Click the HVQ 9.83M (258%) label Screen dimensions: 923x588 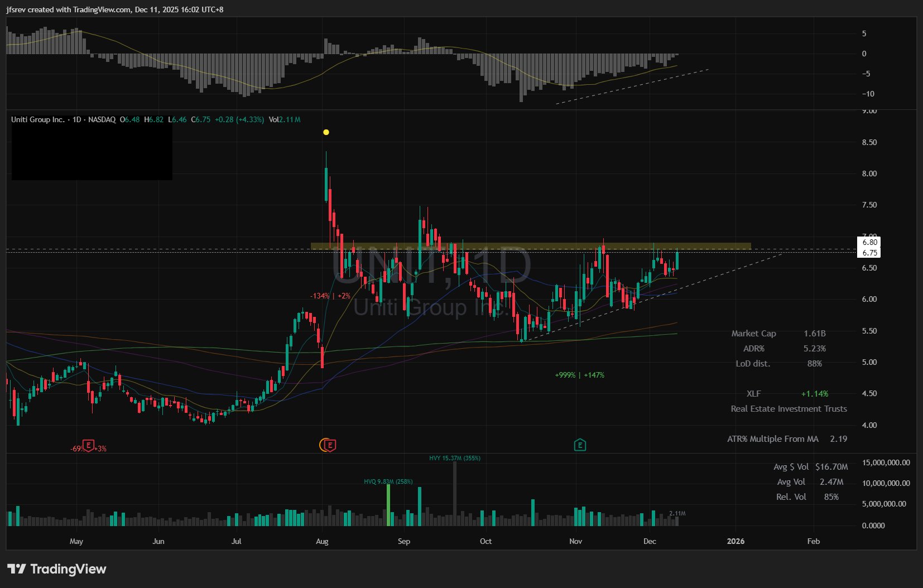pos(388,481)
